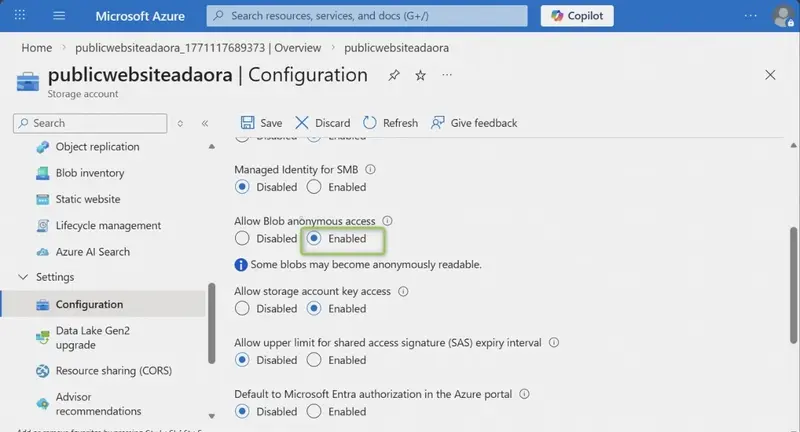Click sidebar scroll up arrow
Viewport: 800px width, 432px height.
click(212, 147)
